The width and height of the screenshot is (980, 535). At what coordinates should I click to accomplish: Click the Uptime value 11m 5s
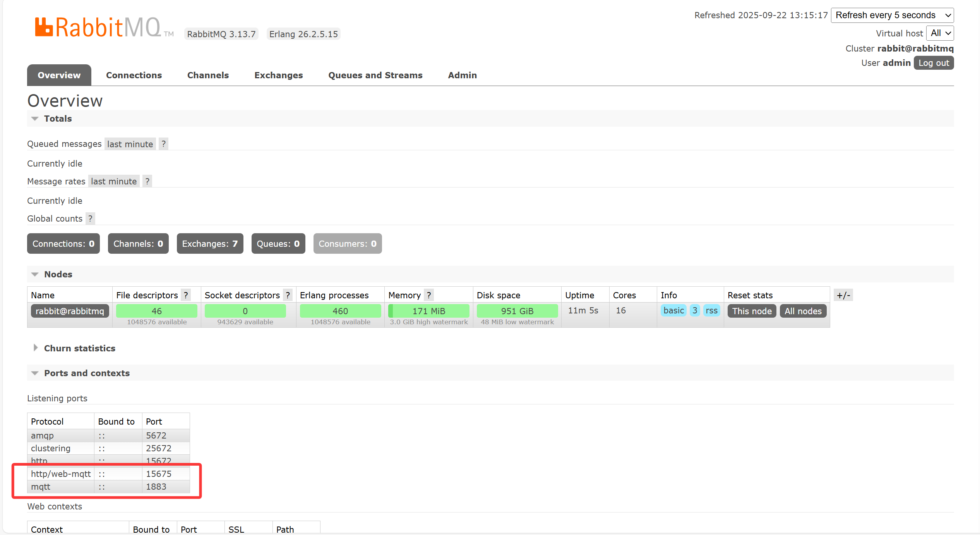point(583,310)
